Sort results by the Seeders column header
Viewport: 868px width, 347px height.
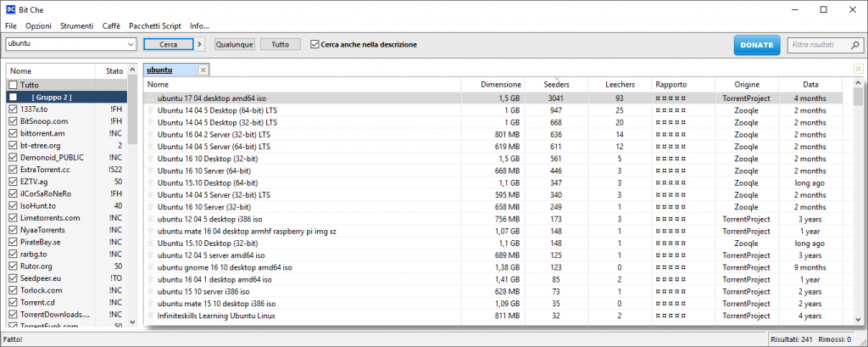556,85
